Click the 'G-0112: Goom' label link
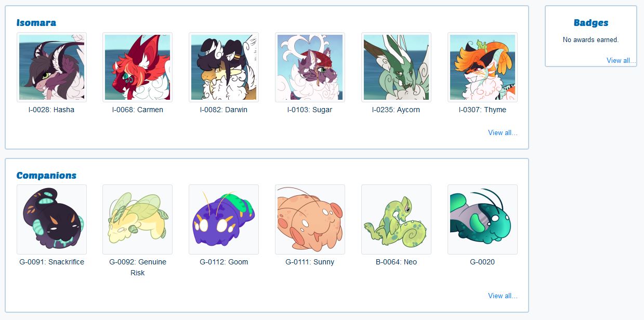The height and width of the screenshot is (320, 644). (224, 262)
